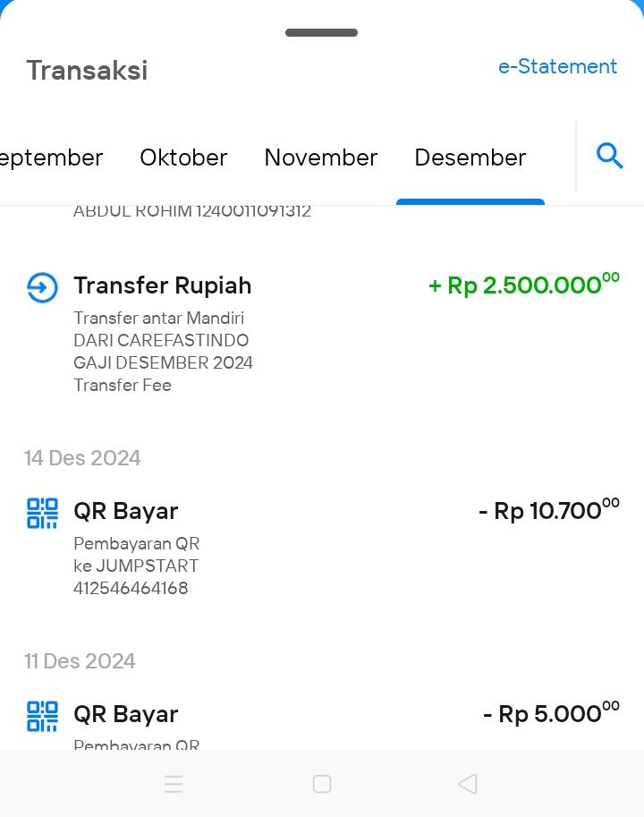The width and height of the screenshot is (644, 817).
Task: Switch to the November tab
Action: pos(321,157)
